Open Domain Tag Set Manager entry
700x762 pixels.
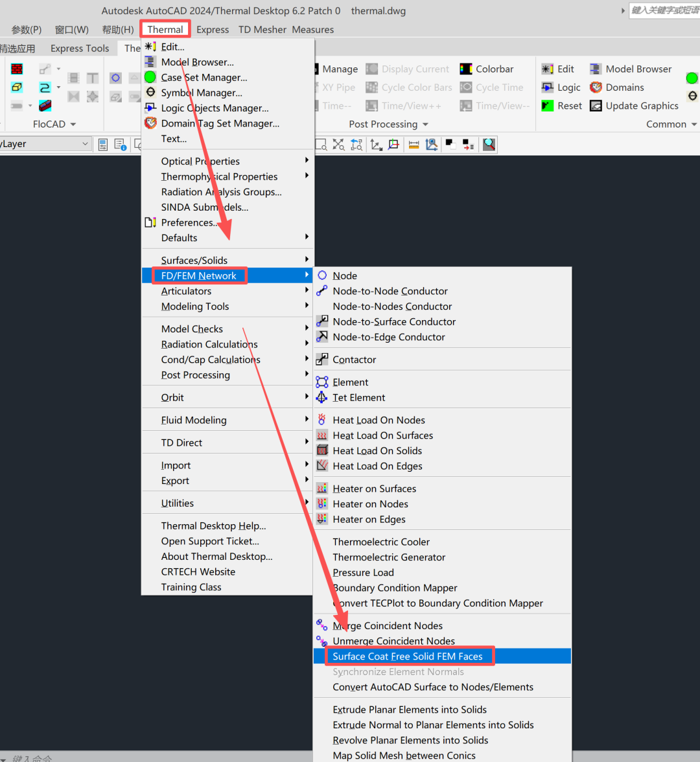click(x=220, y=123)
